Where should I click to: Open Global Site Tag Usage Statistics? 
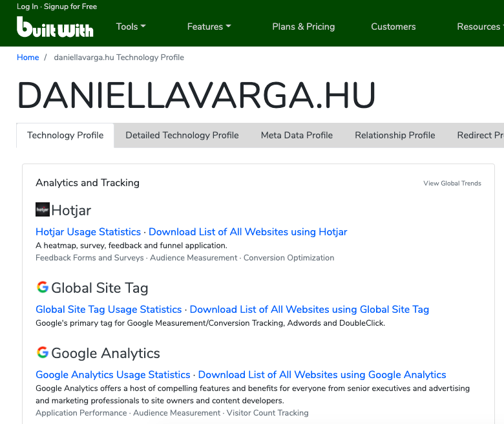pos(109,309)
